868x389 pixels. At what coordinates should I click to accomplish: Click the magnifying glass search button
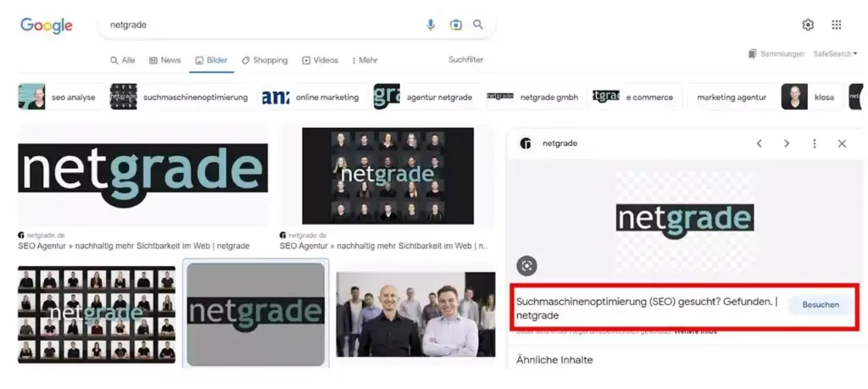(478, 25)
